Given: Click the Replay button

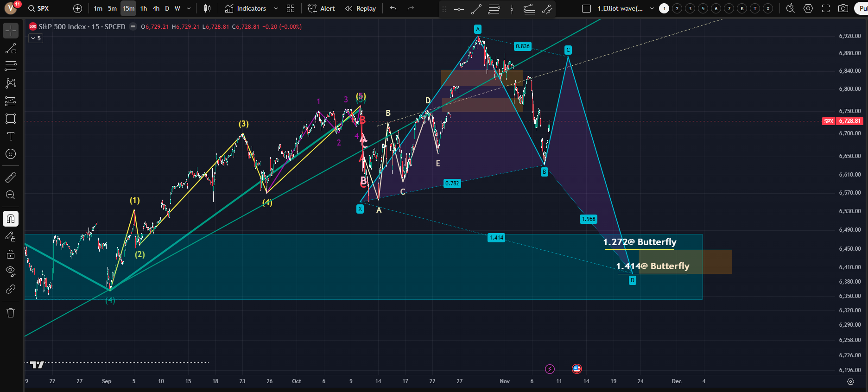Looking at the screenshot, I should point(361,8).
